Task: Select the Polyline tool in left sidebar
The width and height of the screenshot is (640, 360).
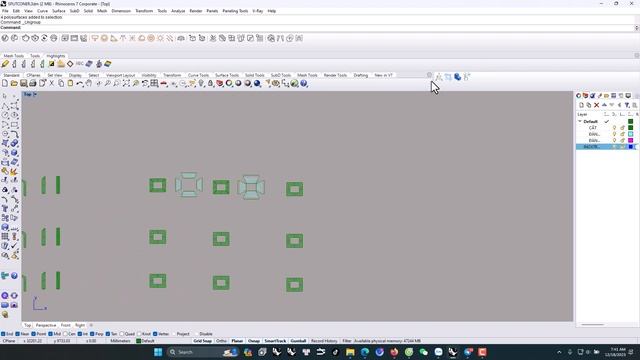Action: click(x=5, y=106)
